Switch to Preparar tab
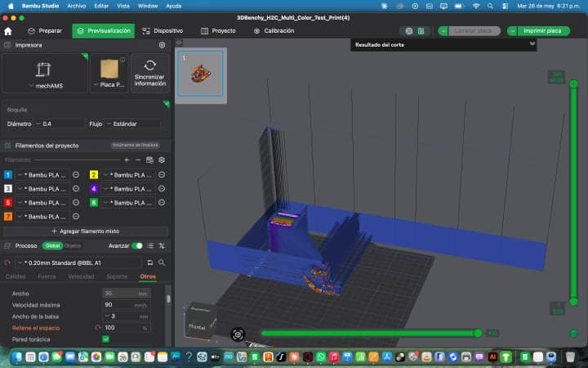This screenshot has height=368, width=588. [45, 31]
